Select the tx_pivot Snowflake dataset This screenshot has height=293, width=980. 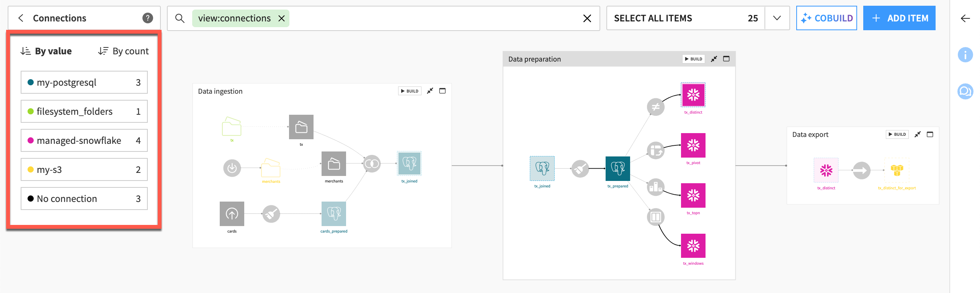coord(693,145)
